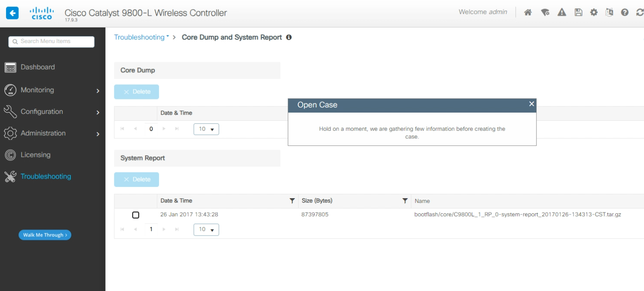Select the system report row checkbox
The image size is (644, 291).
(x=136, y=215)
